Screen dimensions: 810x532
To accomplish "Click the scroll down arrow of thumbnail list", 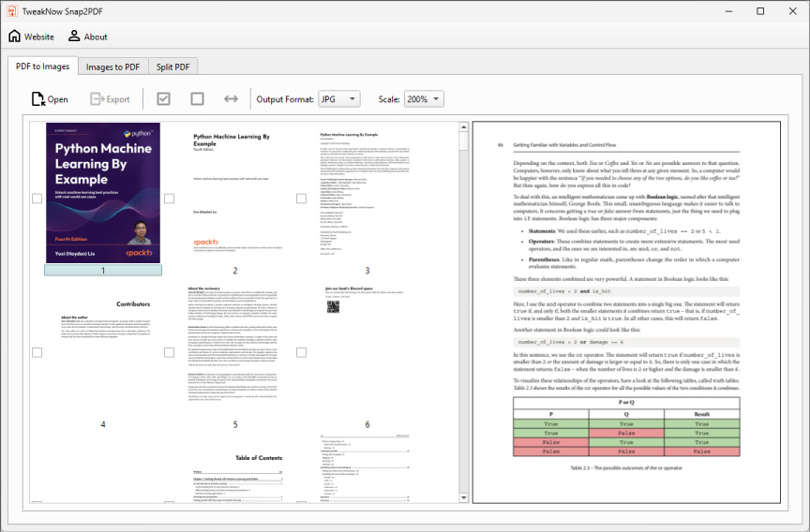I will (463, 498).
